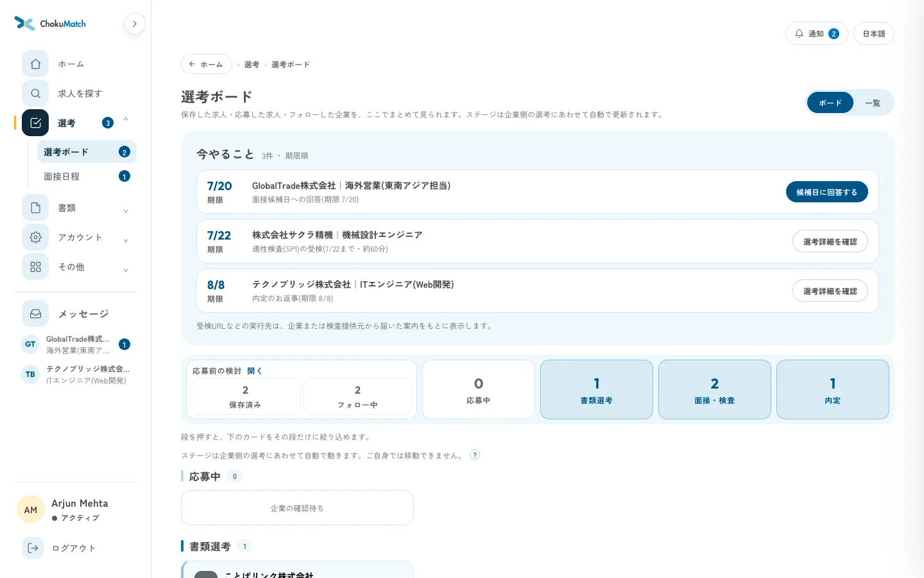Expand the その他 menu chevron
This screenshot has height=578, width=924.
(126, 270)
